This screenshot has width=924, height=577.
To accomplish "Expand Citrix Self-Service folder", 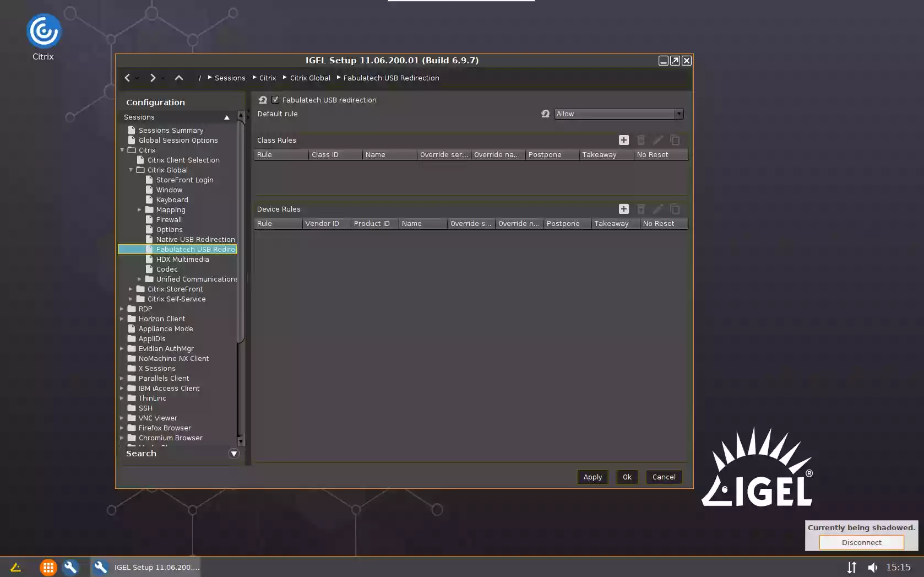I will (x=131, y=299).
